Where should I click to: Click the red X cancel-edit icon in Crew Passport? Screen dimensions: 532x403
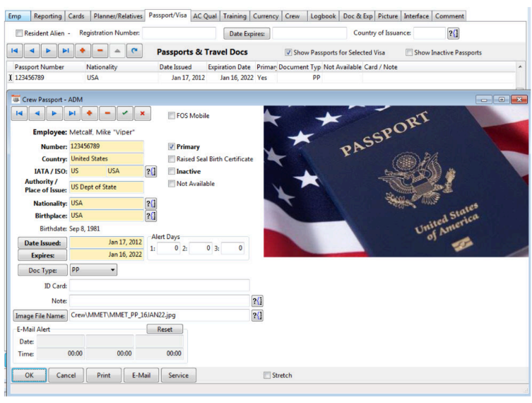[142, 114]
